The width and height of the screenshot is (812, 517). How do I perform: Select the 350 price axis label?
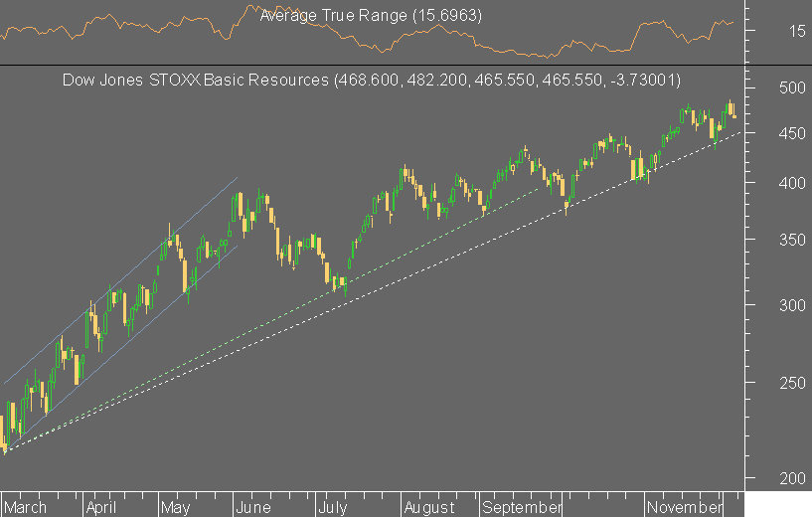tap(792, 240)
